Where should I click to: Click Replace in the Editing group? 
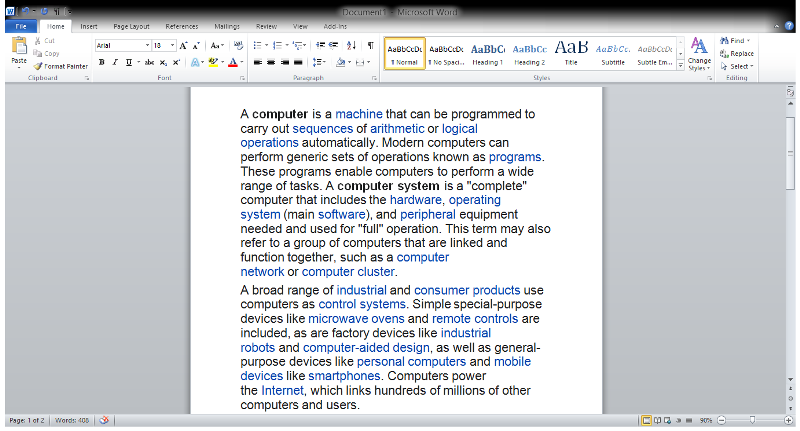(737, 54)
